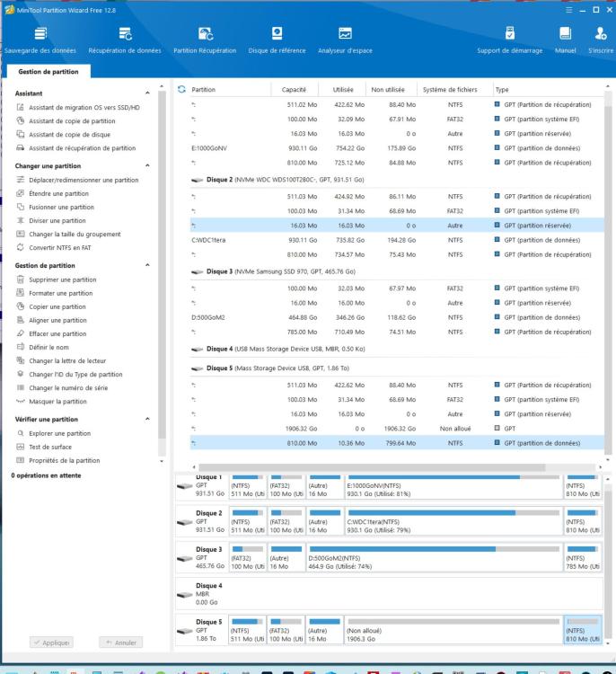Viewport: 616px width, 674px height.
Task: Open the hamburger menu in title bar
Action: pyautogui.click(x=568, y=9)
